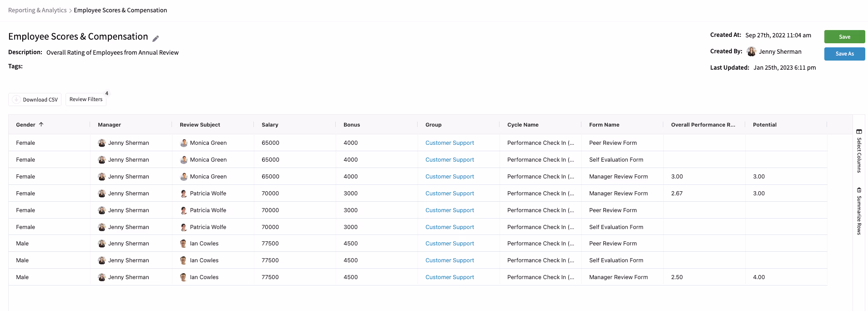Open Customer Support link in last Ian Cowles row

[449, 277]
